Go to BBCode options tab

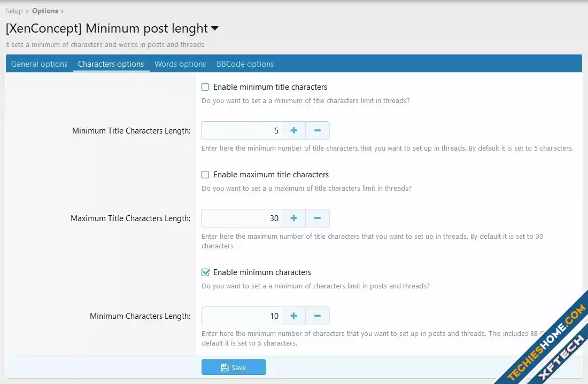(245, 64)
